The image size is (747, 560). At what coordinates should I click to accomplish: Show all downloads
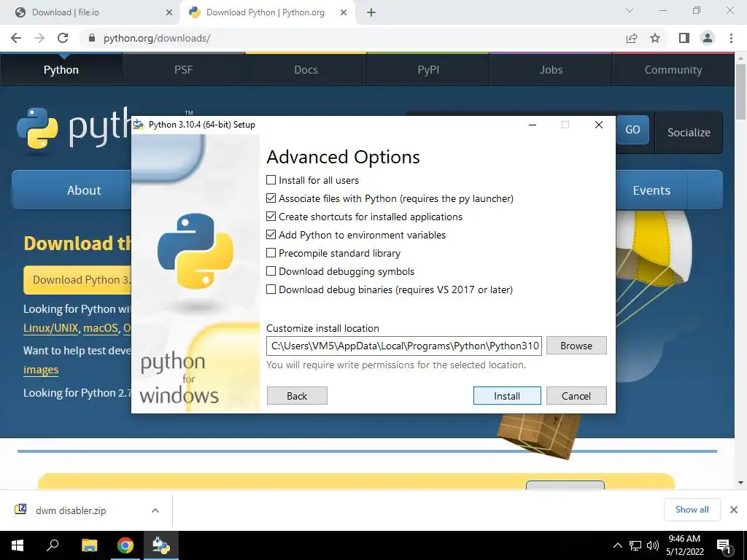click(692, 510)
